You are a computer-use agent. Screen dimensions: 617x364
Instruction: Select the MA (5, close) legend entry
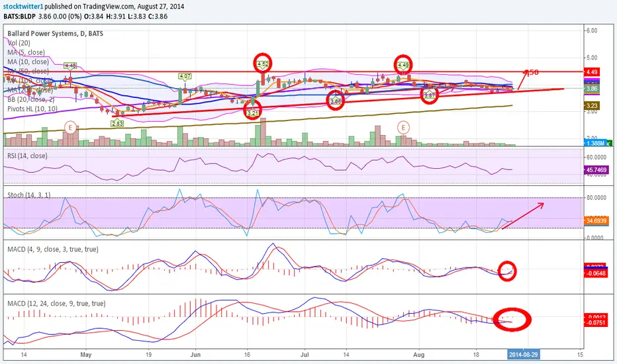point(26,52)
